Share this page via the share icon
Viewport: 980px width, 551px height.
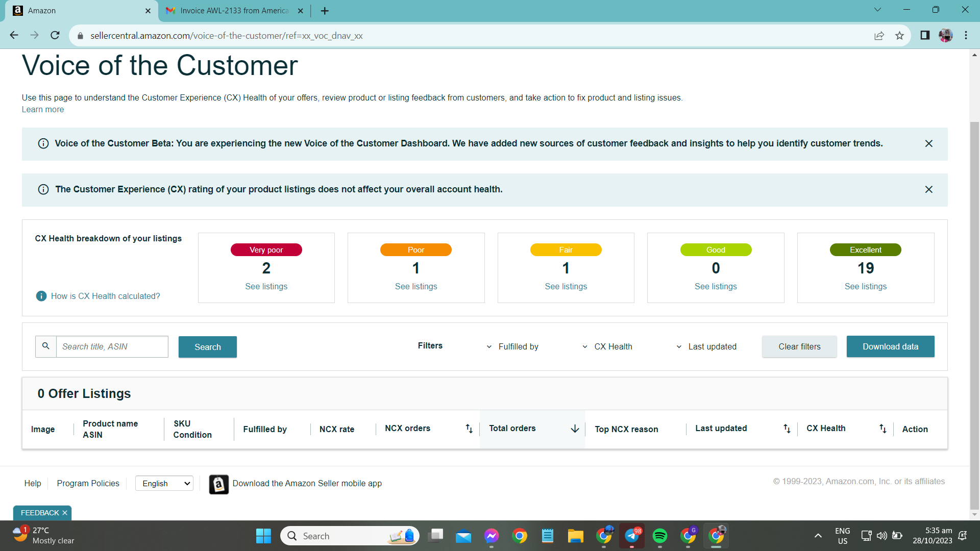point(879,36)
